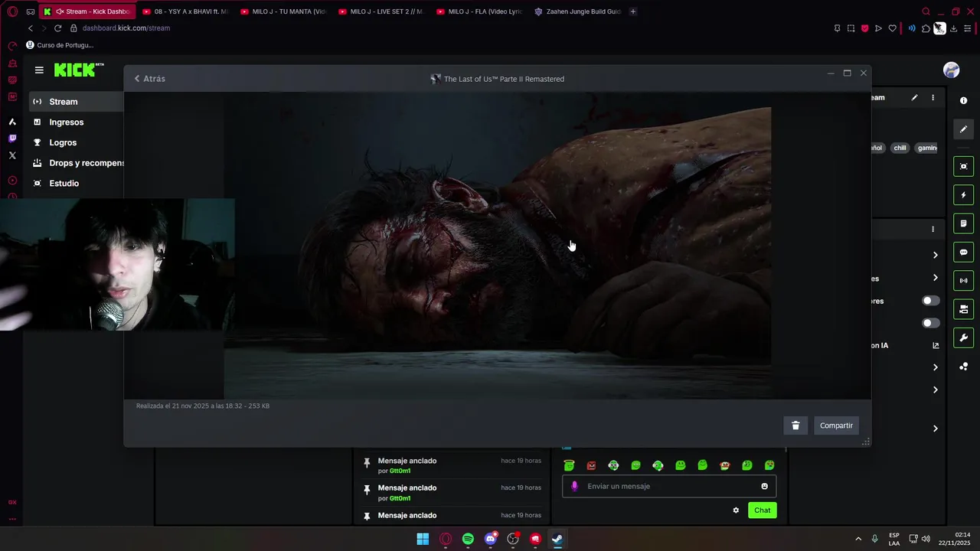
Task: Open the emoji picker in chat input
Action: [x=764, y=487]
